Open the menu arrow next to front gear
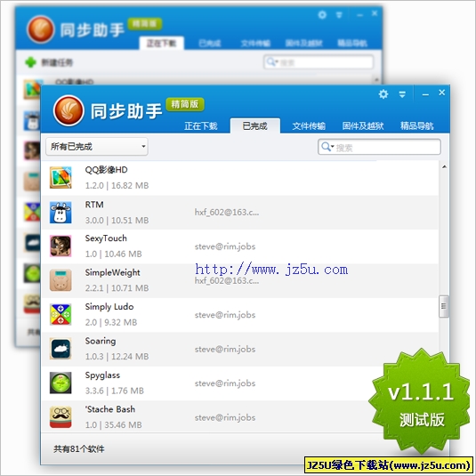 point(402,94)
